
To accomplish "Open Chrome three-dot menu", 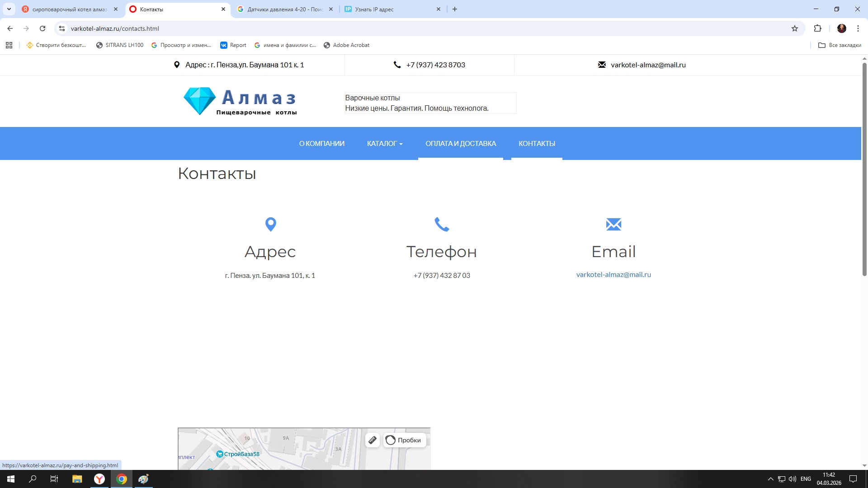I will 858,28.
